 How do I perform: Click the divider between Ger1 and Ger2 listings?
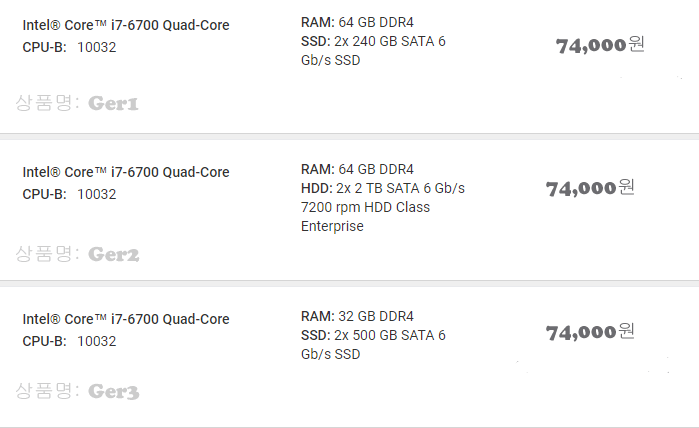(349, 137)
